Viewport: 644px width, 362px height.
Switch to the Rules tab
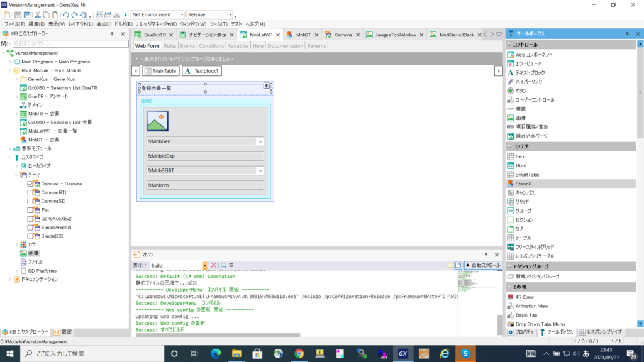point(170,46)
